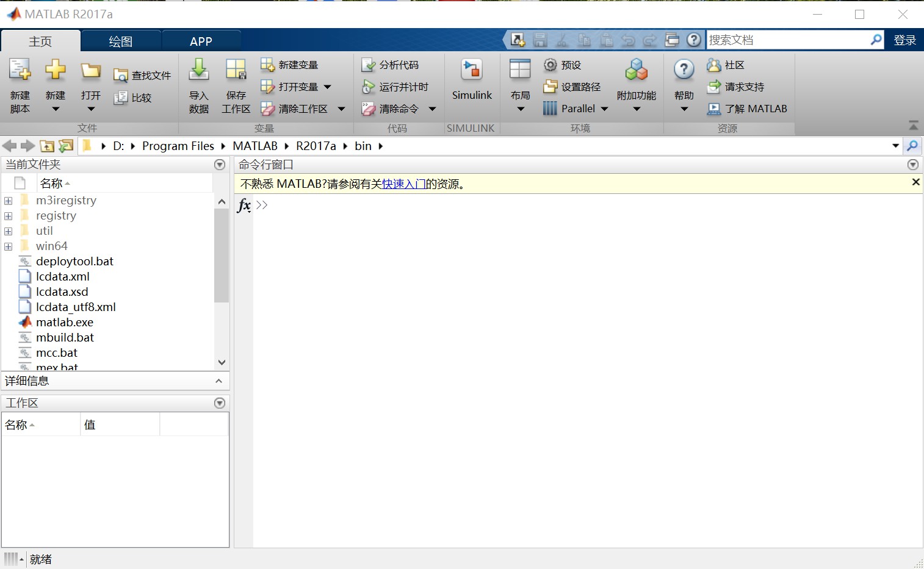Image resolution: width=924 pixels, height=569 pixels.
Task: Select the matlab.exe file
Action: 65,322
